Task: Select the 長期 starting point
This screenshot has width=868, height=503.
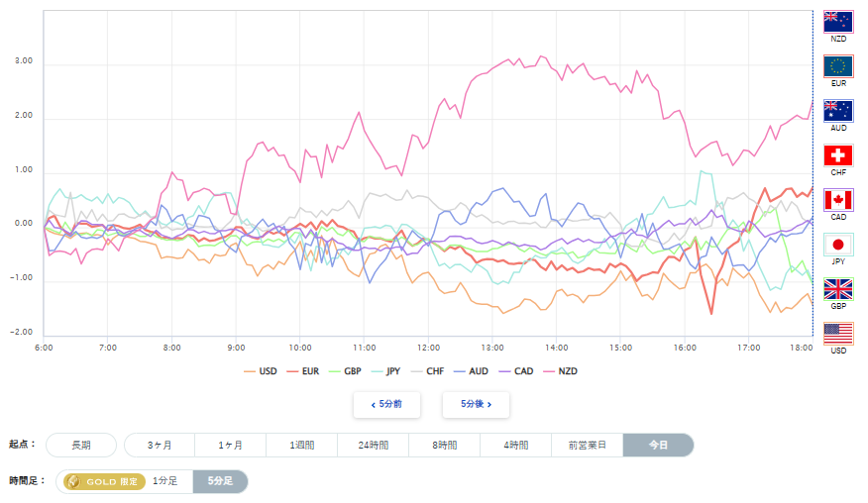Action: [81, 445]
